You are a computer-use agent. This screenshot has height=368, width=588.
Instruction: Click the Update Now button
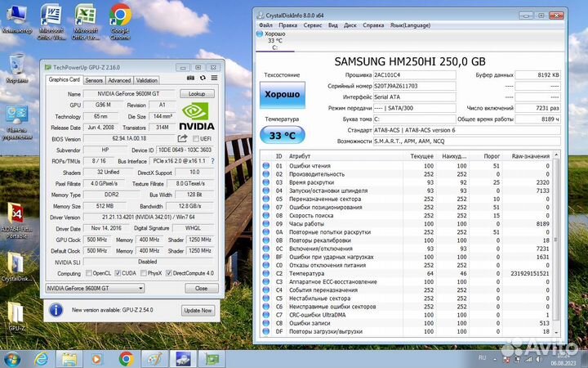[x=198, y=311]
